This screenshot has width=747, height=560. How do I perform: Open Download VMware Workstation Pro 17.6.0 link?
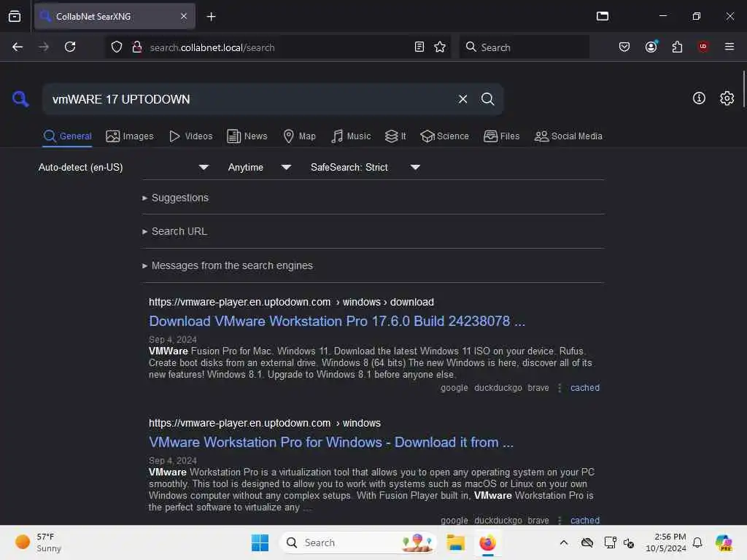click(337, 321)
